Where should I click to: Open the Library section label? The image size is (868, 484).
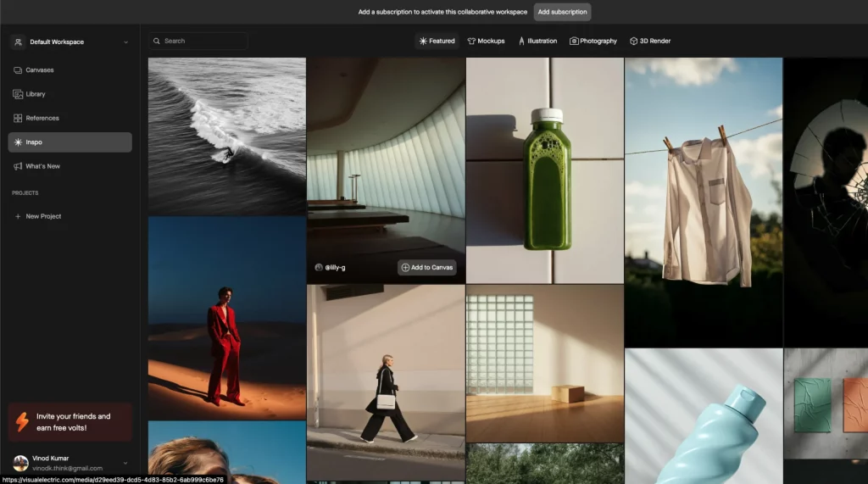coord(36,94)
